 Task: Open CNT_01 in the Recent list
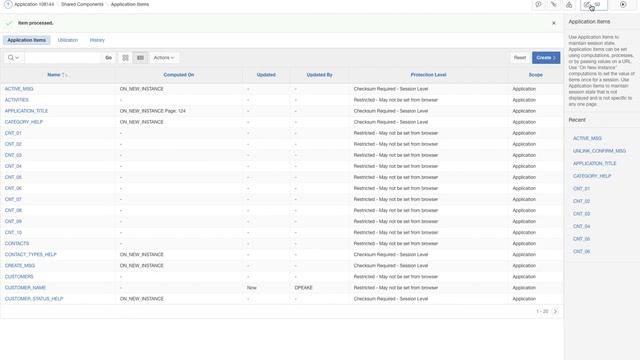pyautogui.click(x=581, y=189)
